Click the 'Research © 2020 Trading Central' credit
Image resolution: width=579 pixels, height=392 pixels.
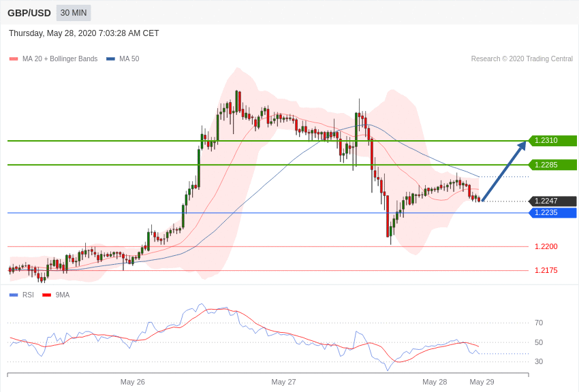click(x=522, y=59)
